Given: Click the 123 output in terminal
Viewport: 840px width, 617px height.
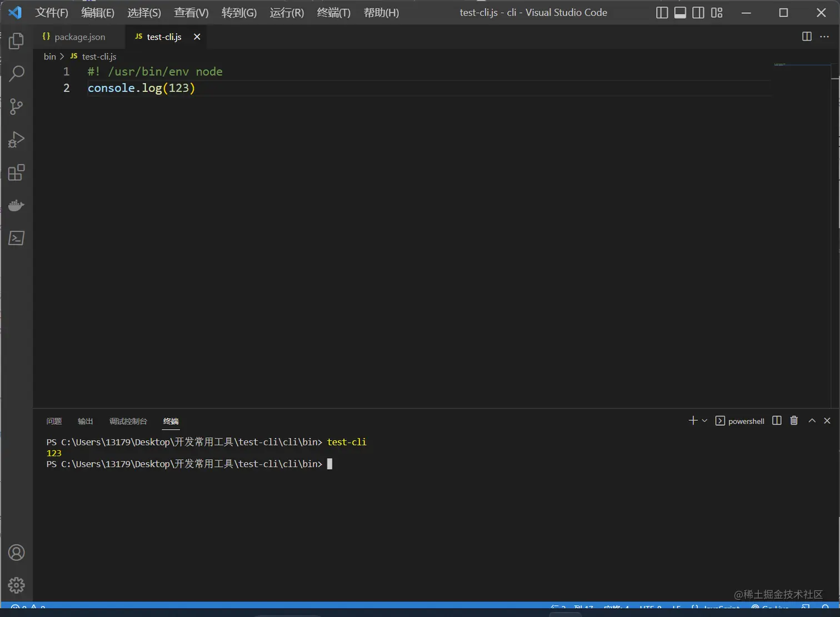Looking at the screenshot, I should [54, 453].
